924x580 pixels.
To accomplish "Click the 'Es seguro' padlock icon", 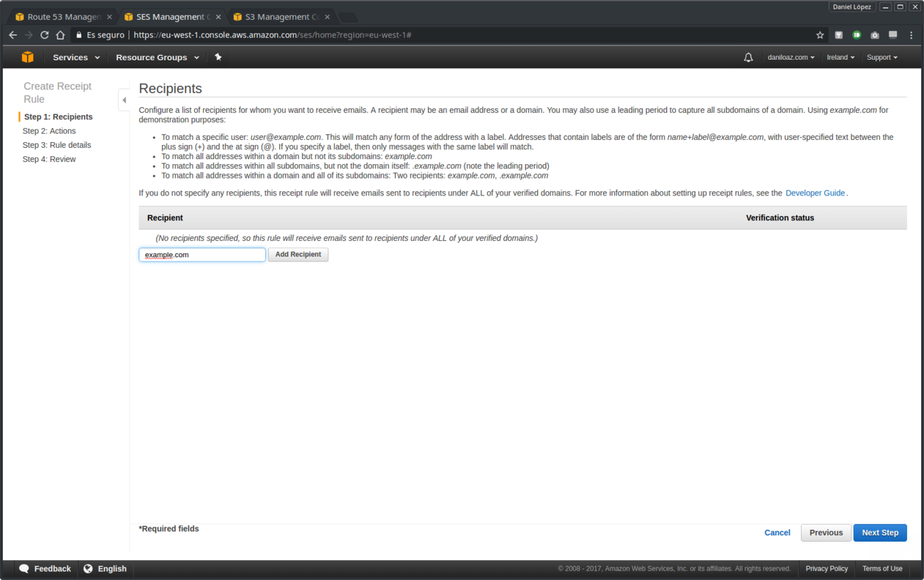I will (x=78, y=34).
